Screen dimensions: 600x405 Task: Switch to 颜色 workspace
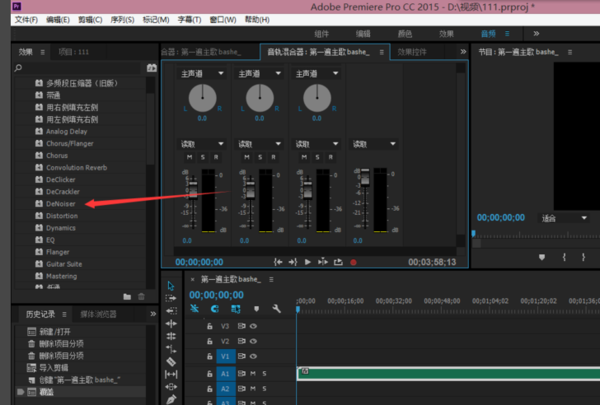point(404,34)
